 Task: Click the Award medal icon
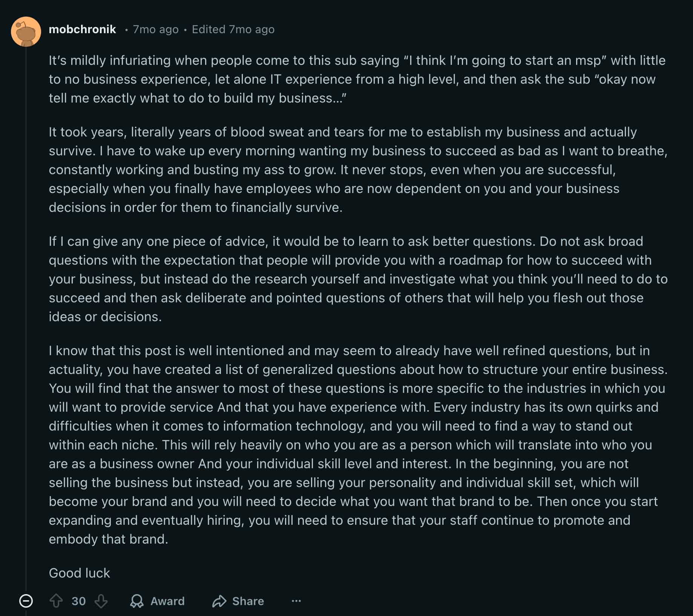click(x=137, y=601)
